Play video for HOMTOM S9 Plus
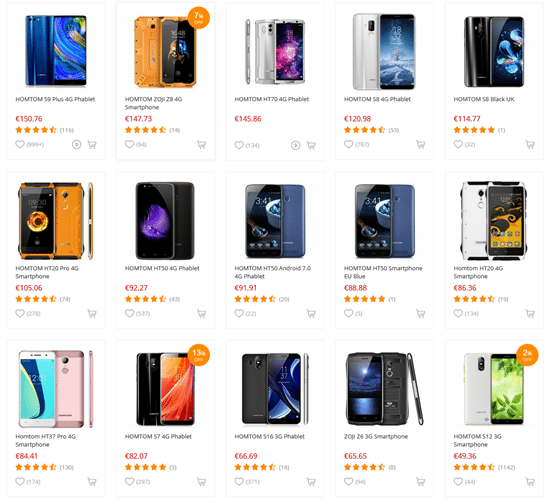 click(x=76, y=145)
